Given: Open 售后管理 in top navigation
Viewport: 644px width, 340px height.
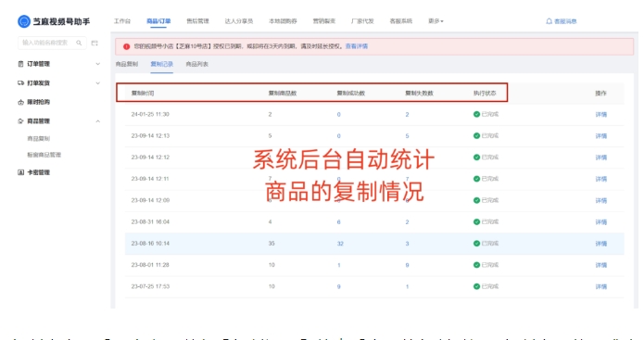Looking at the screenshot, I should pos(197,21).
